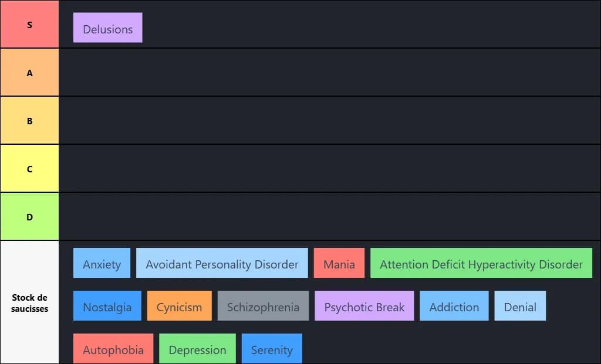Click Attention Deficit Hyperactivity Disorder tile
This screenshot has width=601, height=364.
coord(481,263)
